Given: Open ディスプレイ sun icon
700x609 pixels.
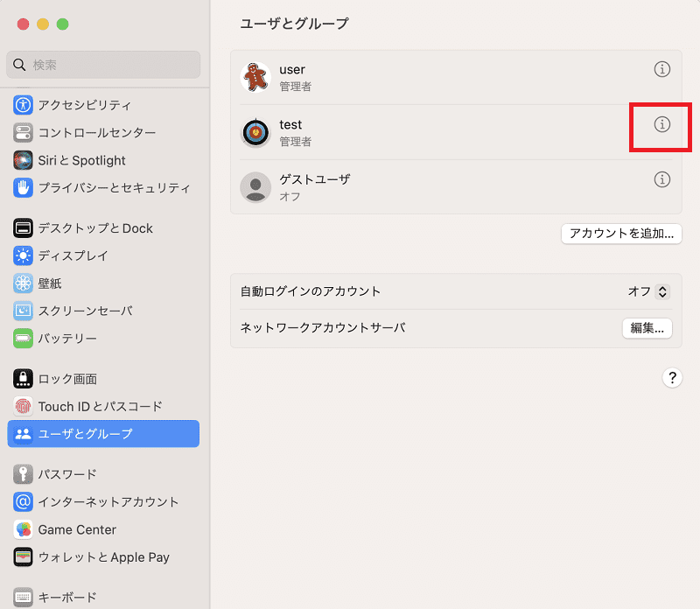Looking at the screenshot, I should pyautogui.click(x=23, y=255).
